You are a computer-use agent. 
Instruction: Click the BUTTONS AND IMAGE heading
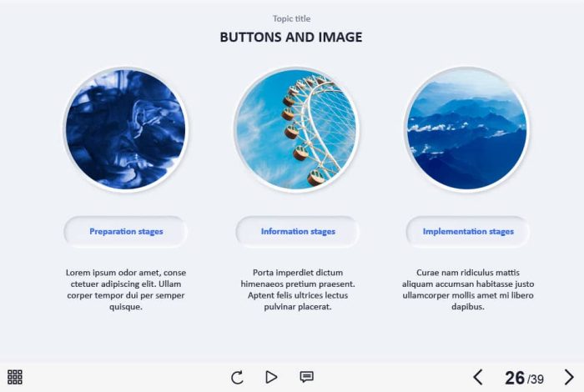291,38
